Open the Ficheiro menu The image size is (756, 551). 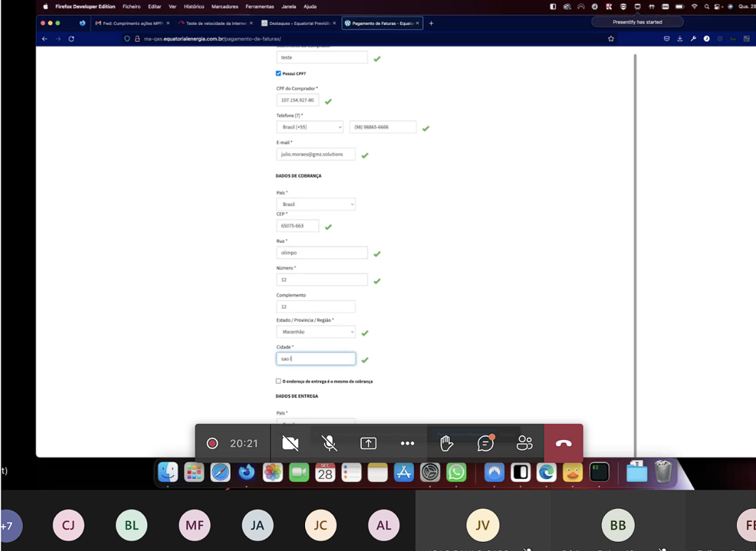coord(131,6)
